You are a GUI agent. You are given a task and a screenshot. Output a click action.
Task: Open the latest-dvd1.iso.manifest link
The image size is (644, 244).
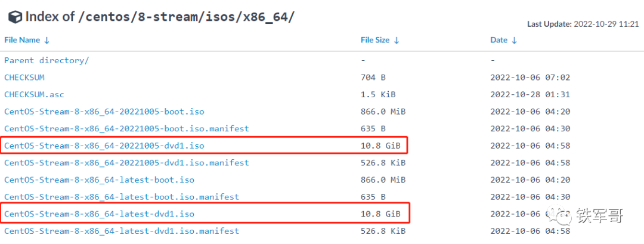pyautogui.click(x=122, y=231)
